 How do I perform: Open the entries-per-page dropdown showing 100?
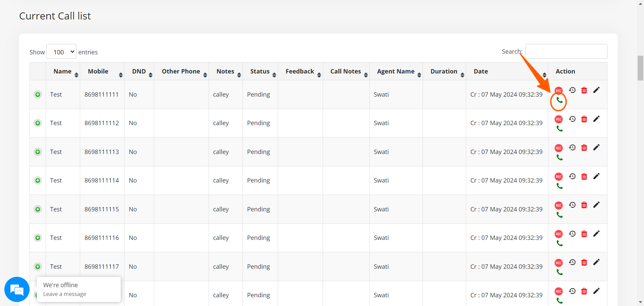coord(61,52)
